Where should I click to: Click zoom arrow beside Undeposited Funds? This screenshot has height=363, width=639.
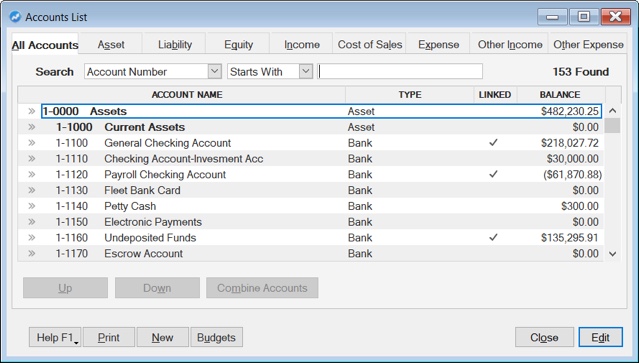(31, 238)
